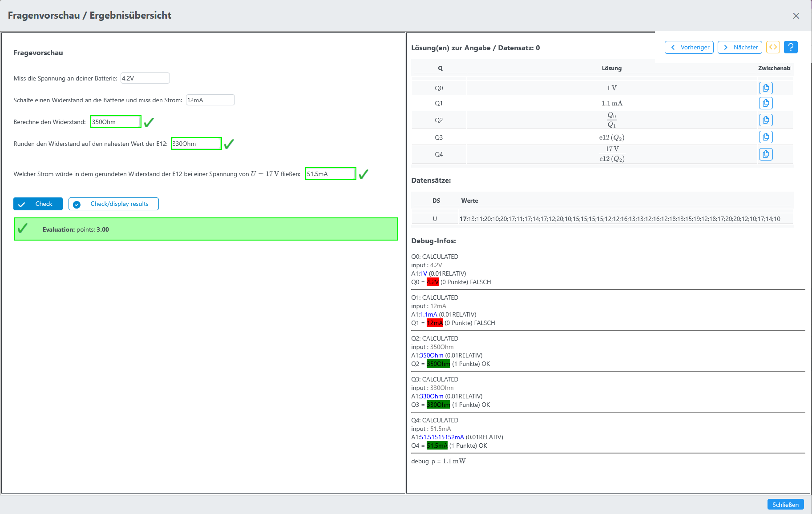
Task: Click the green Evaluation points bar
Action: [x=206, y=229]
